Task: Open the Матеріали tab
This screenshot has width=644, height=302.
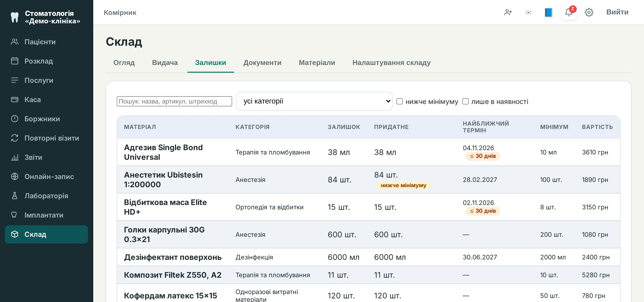Action: tap(317, 63)
